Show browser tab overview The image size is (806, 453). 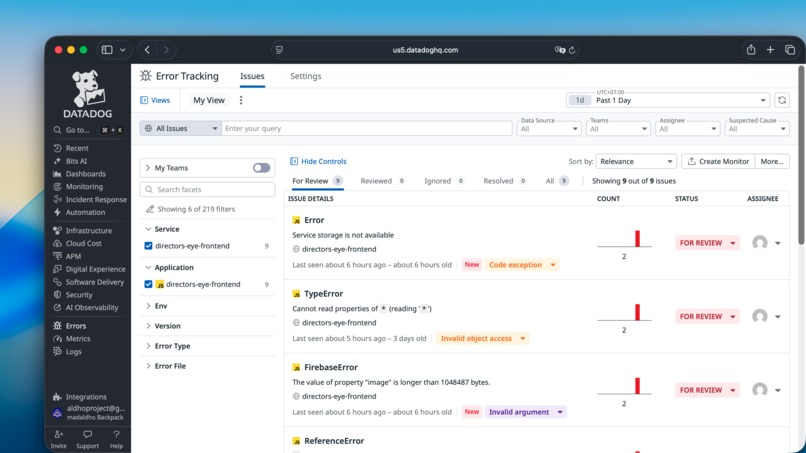(790, 50)
